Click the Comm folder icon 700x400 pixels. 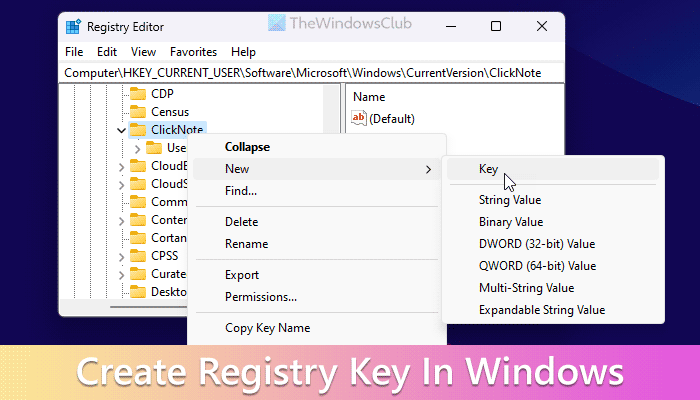coord(138,202)
